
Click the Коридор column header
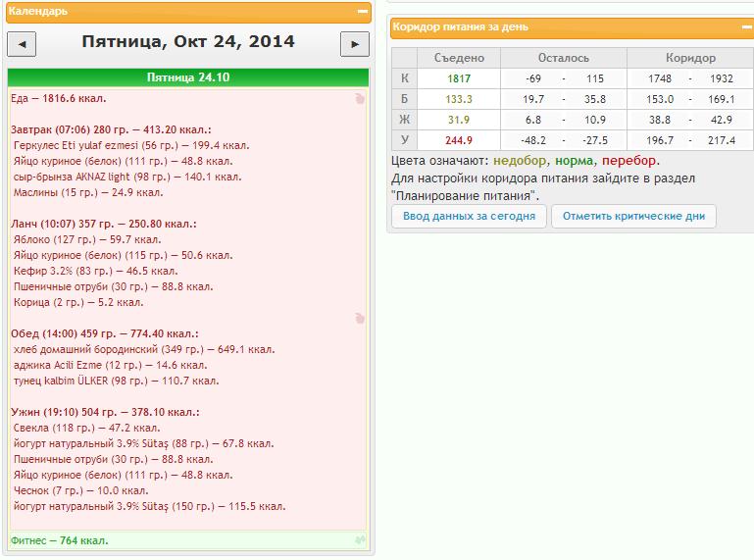(x=690, y=58)
